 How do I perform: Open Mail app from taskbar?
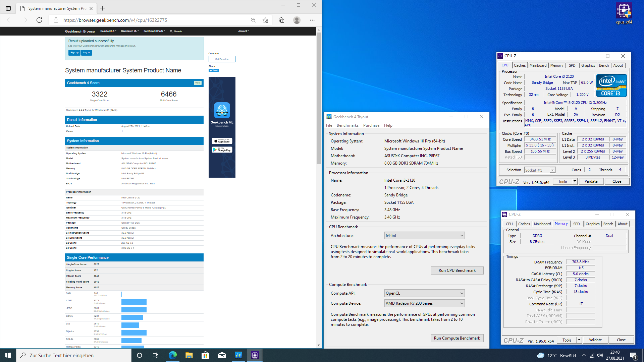(x=222, y=355)
